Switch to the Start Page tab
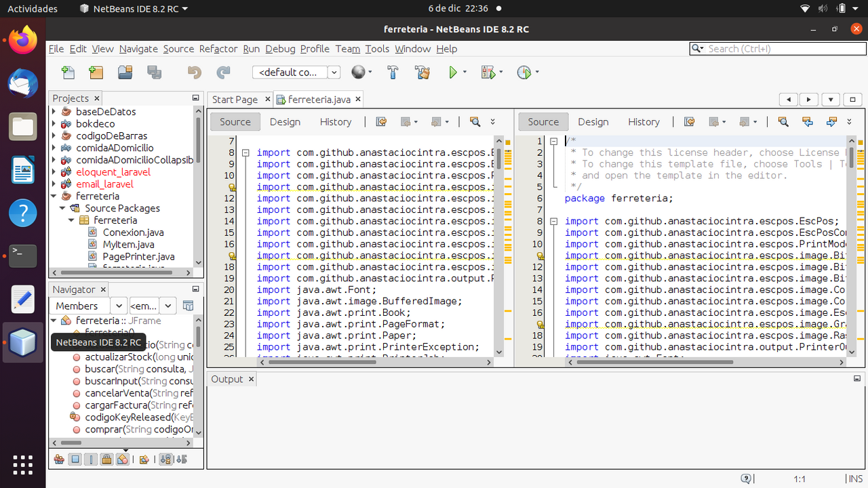The width and height of the screenshot is (868, 488). tap(235, 100)
